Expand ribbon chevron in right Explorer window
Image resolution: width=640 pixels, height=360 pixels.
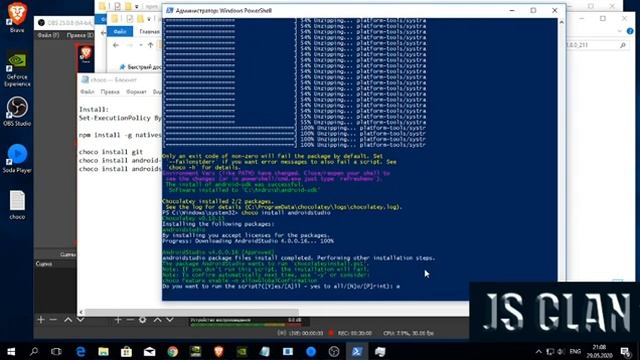[x=620, y=31]
